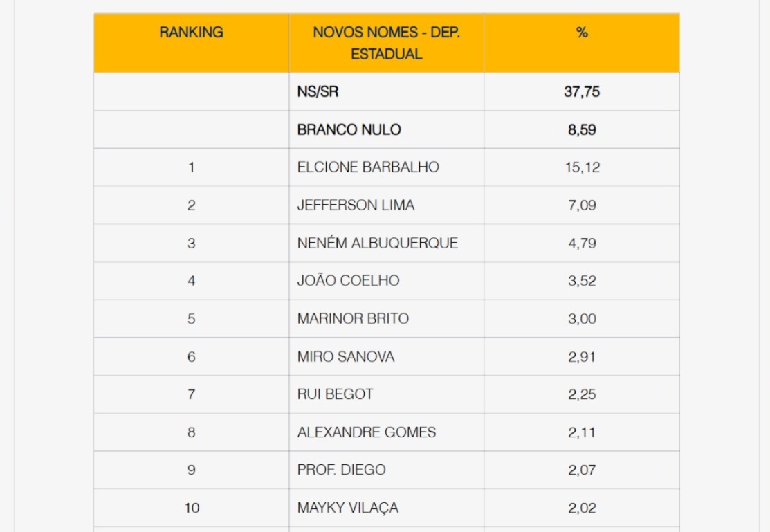This screenshot has width=770, height=532.
Task: Click the % column header
Action: [x=582, y=33]
